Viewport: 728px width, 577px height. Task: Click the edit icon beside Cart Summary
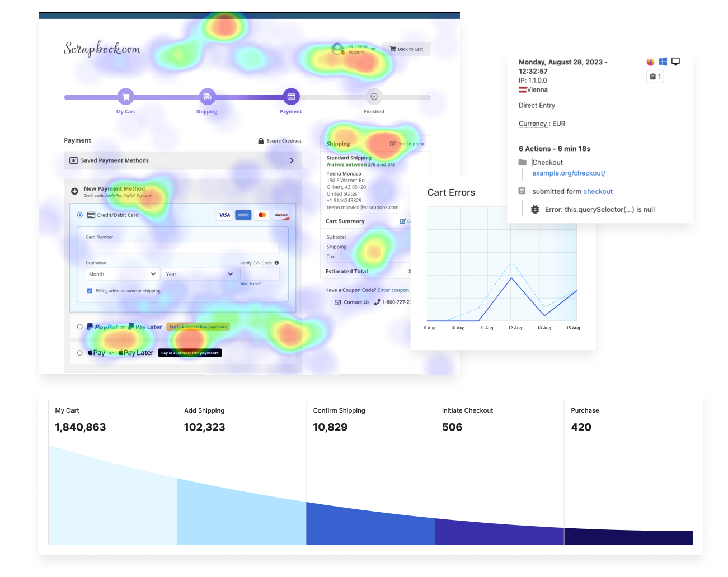[402, 221]
